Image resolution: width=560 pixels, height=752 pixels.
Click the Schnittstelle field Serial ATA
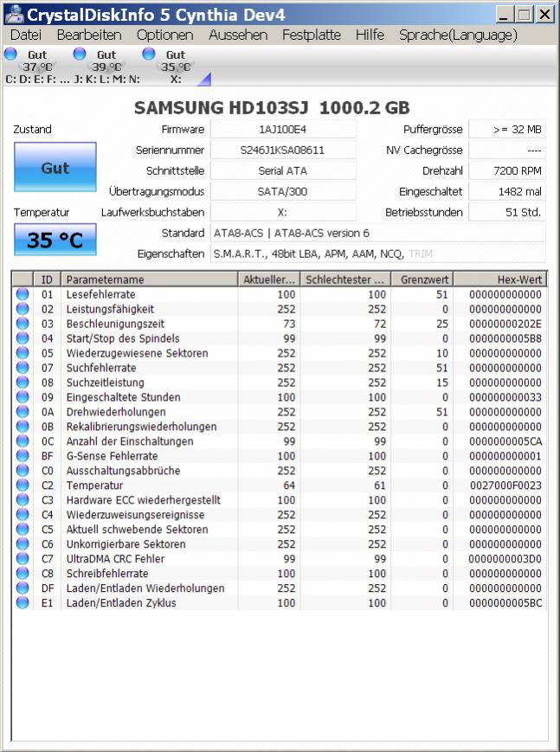(283, 170)
